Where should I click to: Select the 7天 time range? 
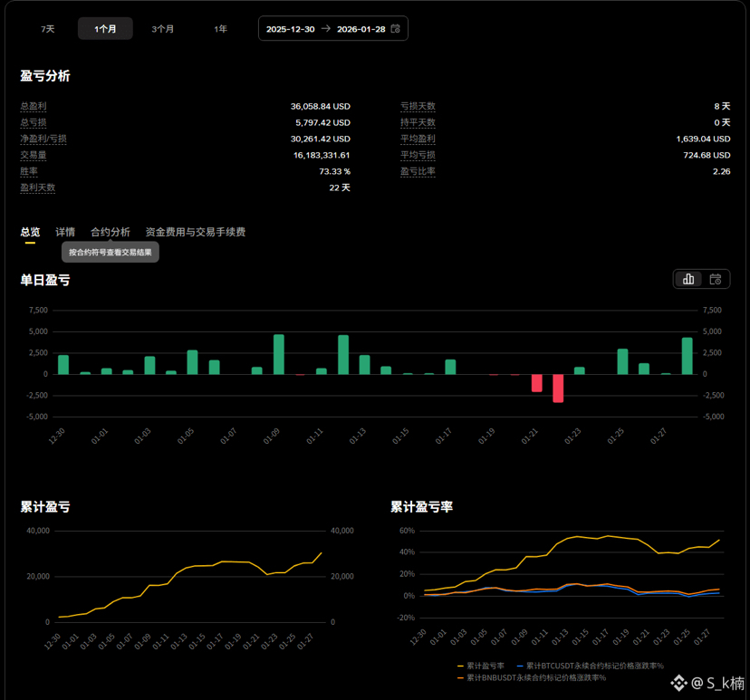[x=47, y=29]
